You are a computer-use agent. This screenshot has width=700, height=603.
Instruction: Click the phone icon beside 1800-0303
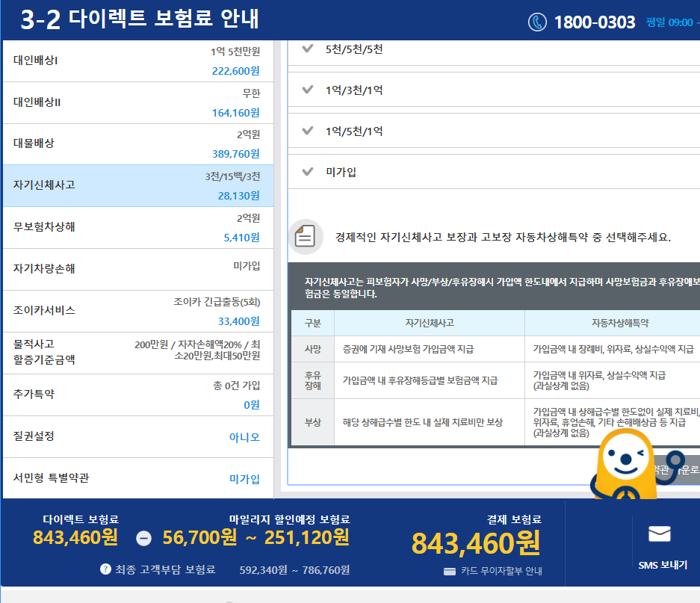(537, 22)
